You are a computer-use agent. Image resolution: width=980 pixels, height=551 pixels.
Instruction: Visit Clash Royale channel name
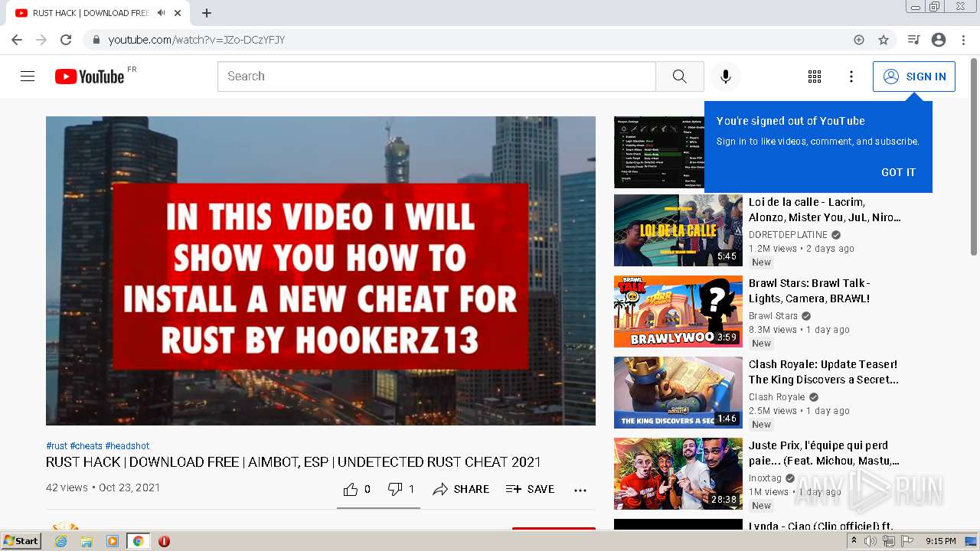click(777, 397)
